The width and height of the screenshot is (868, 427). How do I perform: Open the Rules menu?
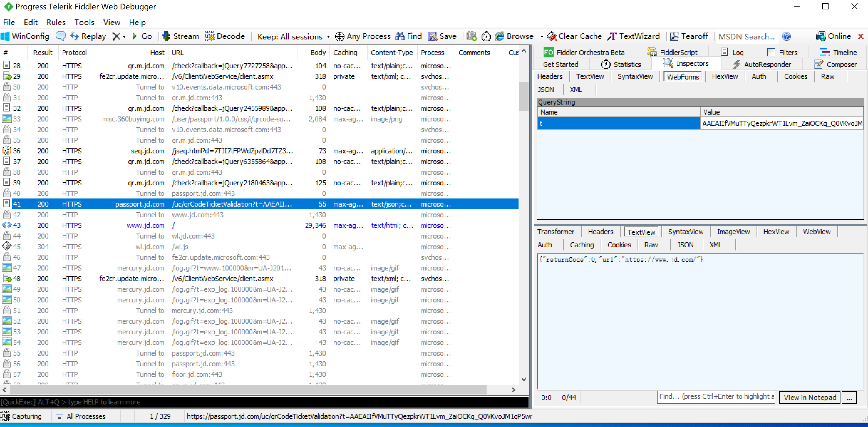pyautogui.click(x=56, y=22)
